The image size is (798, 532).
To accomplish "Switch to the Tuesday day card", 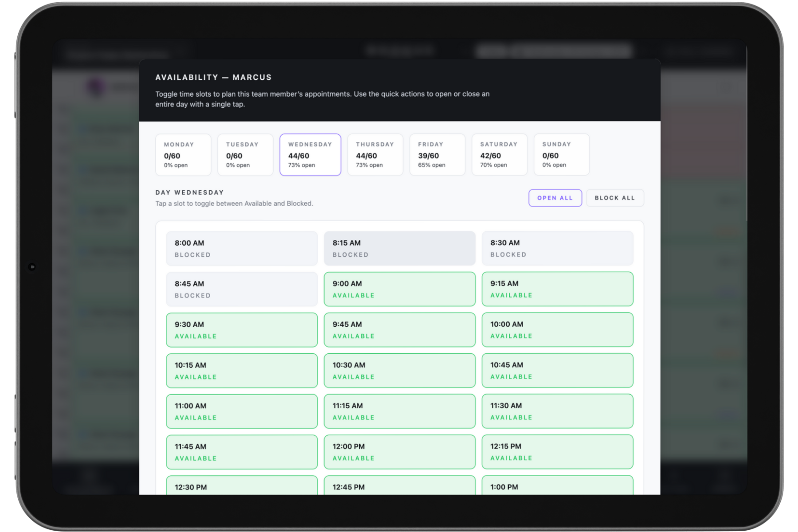I will (245, 155).
